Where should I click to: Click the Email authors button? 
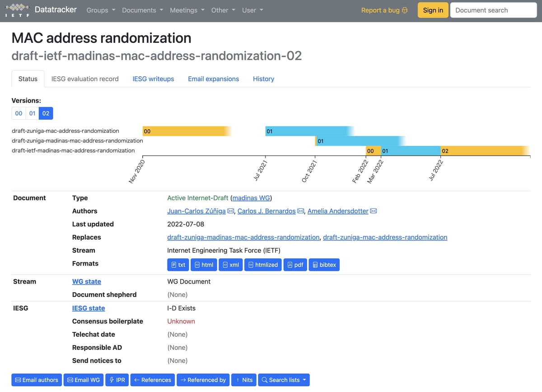point(37,380)
